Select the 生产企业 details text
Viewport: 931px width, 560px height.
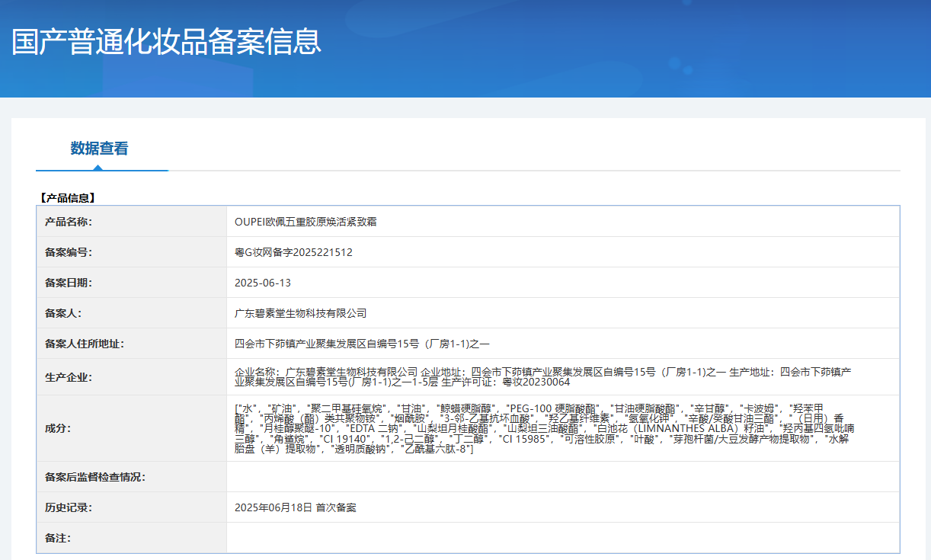click(x=542, y=376)
